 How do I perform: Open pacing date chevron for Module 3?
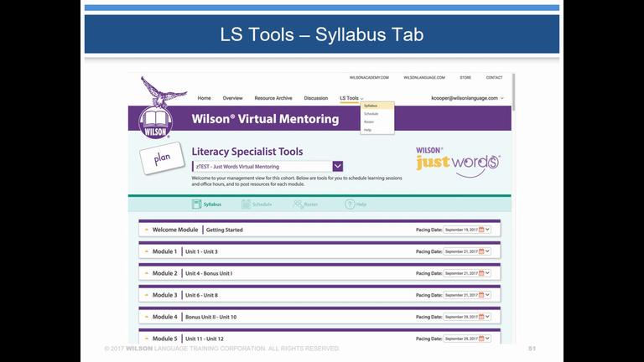click(487, 295)
